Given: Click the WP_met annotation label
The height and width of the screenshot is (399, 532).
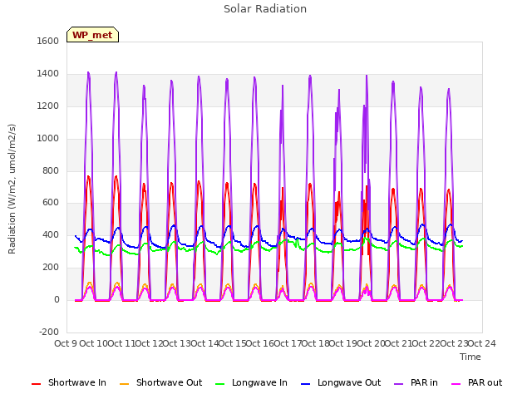Looking at the screenshot, I should coord(92,35).
